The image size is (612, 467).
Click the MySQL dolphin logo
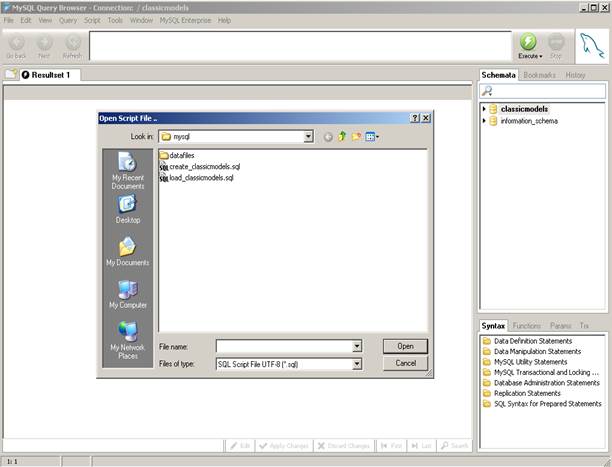click(592, 46)
